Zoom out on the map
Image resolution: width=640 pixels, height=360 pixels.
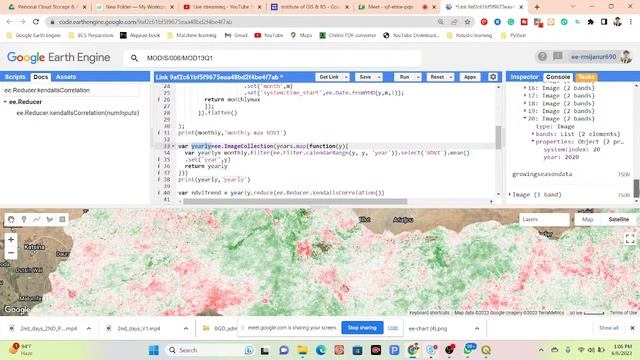point(11,253)
